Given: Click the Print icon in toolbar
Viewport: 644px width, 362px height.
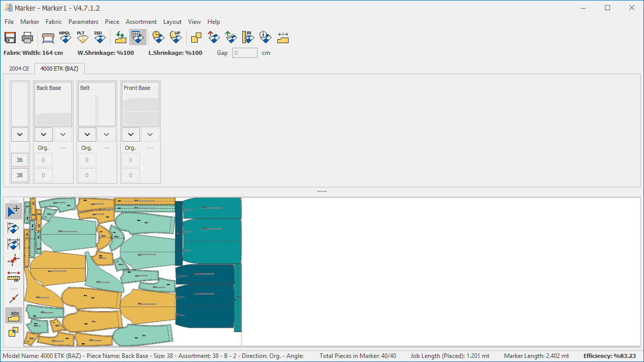Looking at the screenshot, I should (27, 38).
